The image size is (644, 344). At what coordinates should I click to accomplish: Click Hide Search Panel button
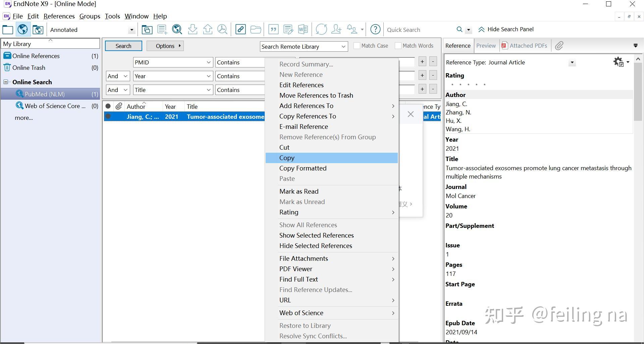(x=506, y=29)
